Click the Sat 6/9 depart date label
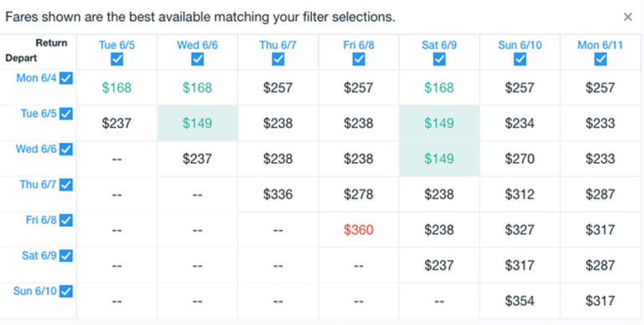644x325 pixels. (x=39, y=255)
